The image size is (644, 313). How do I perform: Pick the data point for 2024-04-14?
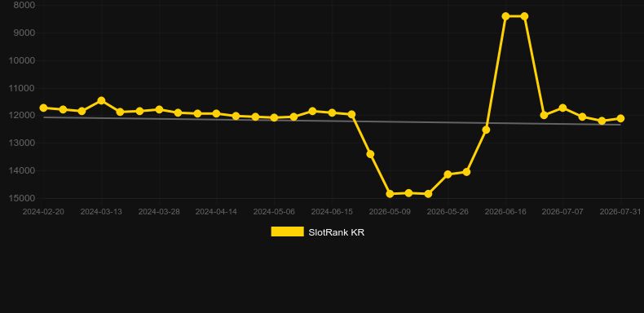point(217,113)
